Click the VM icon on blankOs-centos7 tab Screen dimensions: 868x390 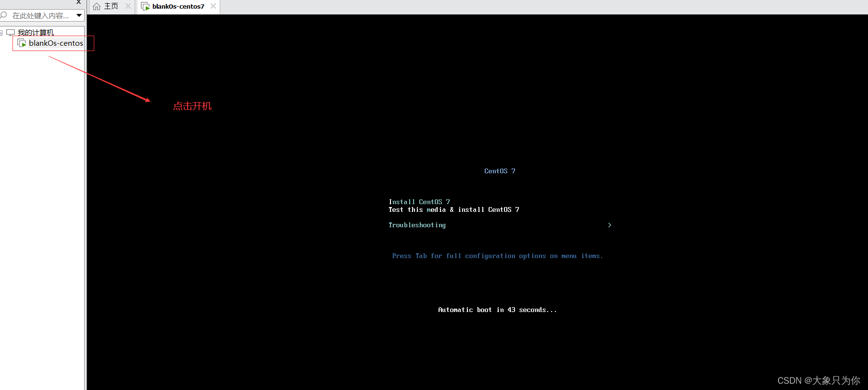tap(145, 6)
